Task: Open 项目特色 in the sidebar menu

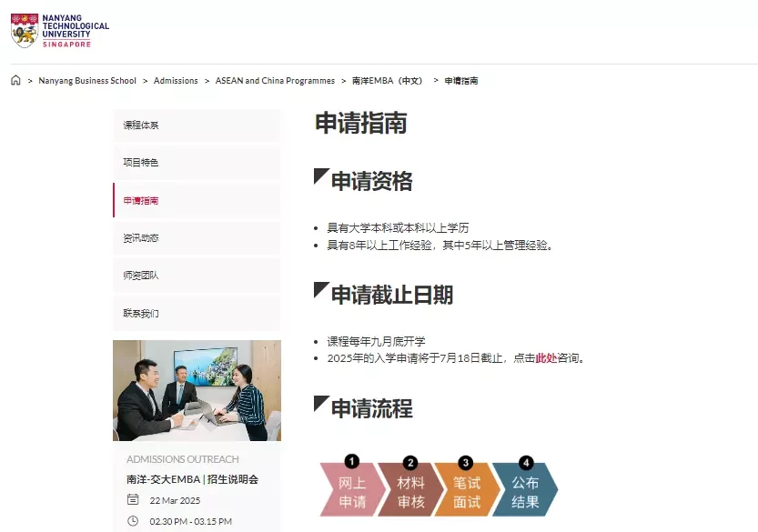Action: [x=197, y=163]
